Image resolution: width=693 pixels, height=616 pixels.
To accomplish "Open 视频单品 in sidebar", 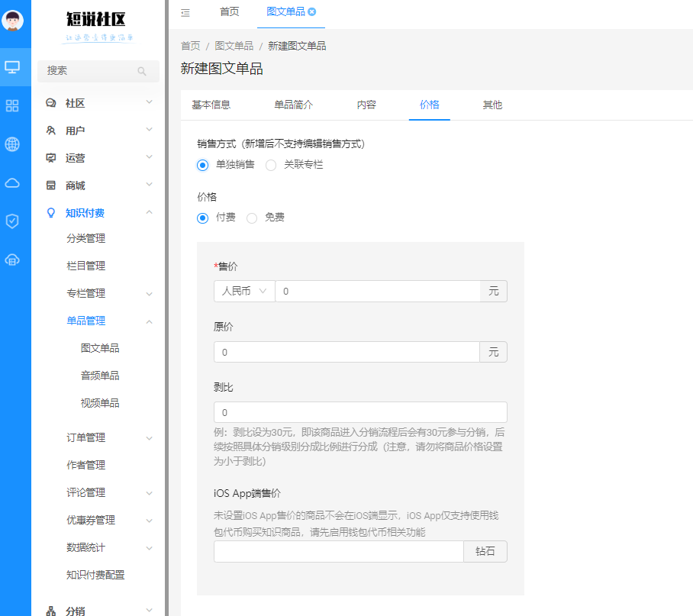I will [x=100, y=403].
